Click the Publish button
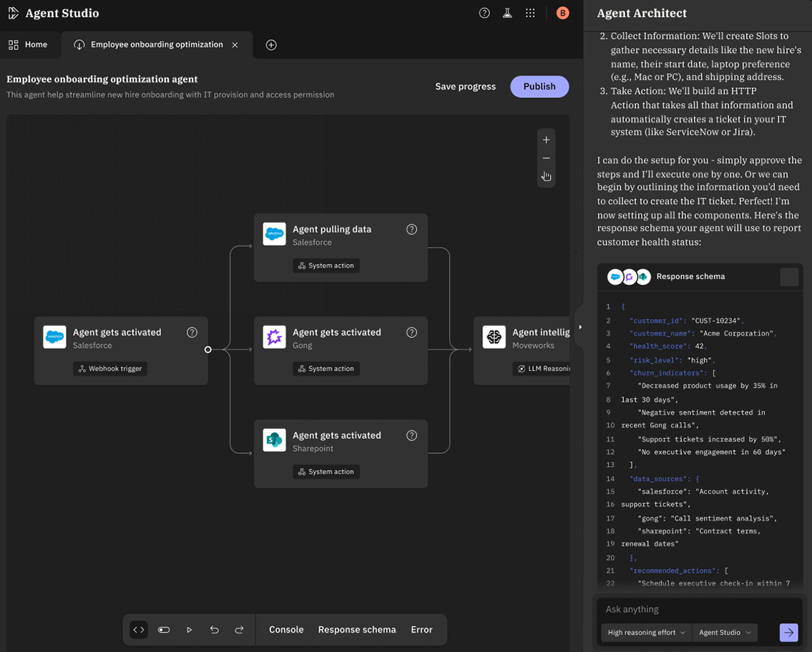Viewport: 812px width, 652px height. (x=539, y=87)
